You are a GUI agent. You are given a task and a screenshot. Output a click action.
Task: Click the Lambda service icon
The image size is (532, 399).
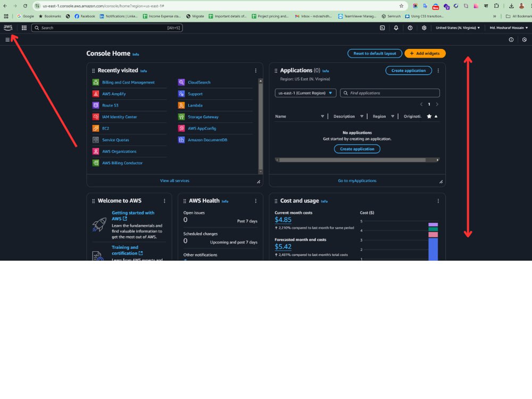tap(181, 105)
